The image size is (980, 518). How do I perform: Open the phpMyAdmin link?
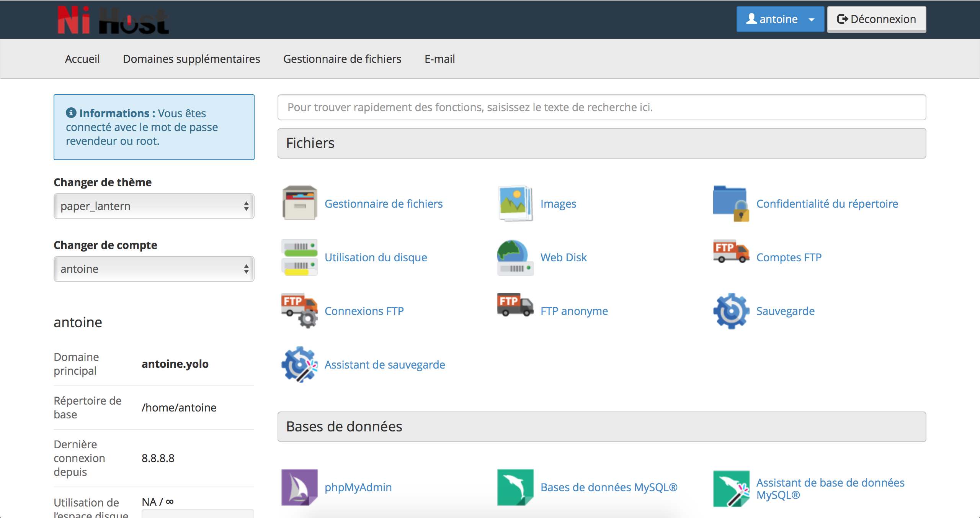(358, 487)
